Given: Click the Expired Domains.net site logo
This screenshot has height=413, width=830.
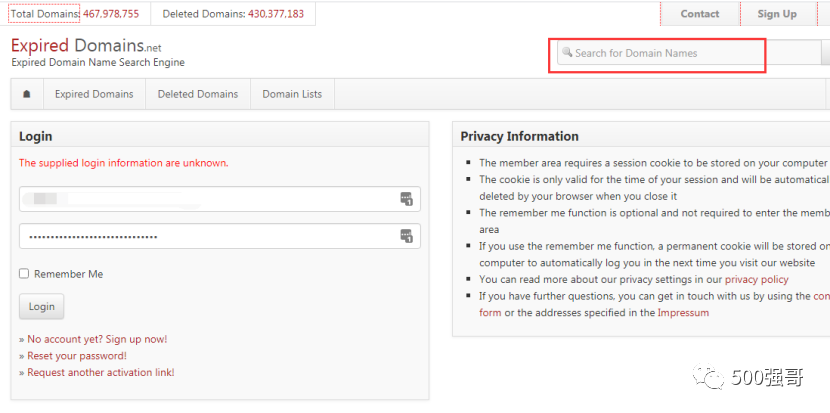Looking at the screenshot, I should tap(86, 46).
